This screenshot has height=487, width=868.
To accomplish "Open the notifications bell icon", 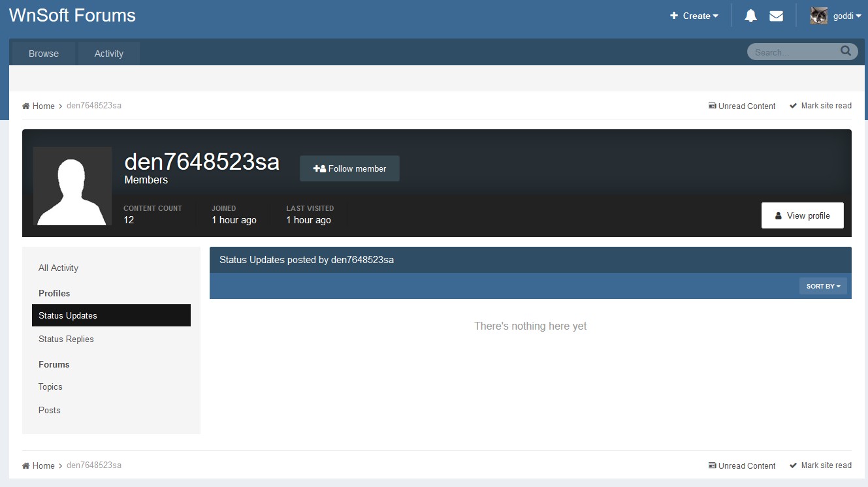I will 750,16.
